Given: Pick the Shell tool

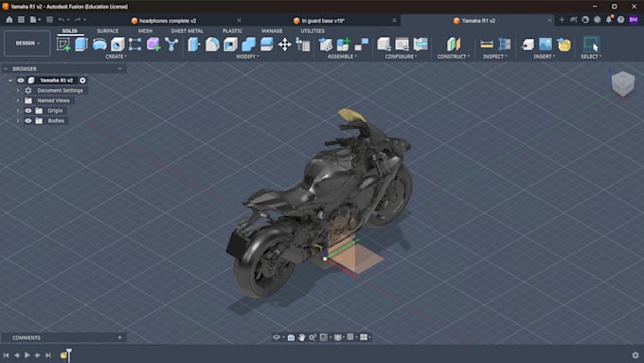Looking at the screenshot, I should (x=230, y=45).
